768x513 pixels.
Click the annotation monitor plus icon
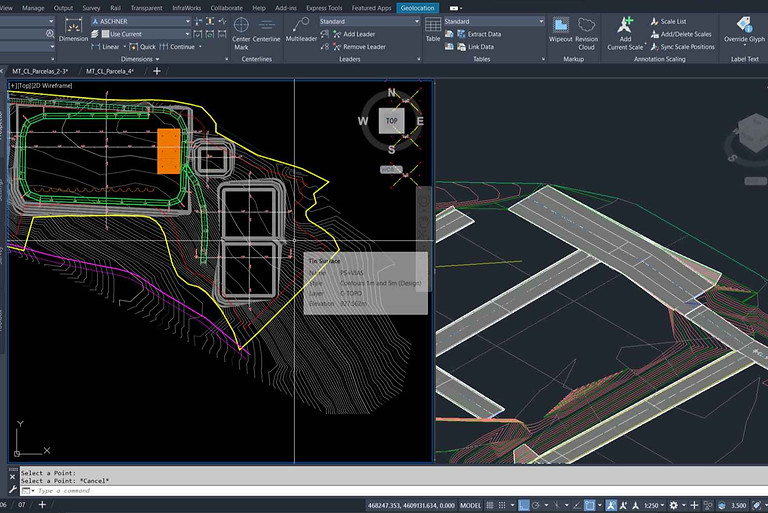(x=694, y=505)
